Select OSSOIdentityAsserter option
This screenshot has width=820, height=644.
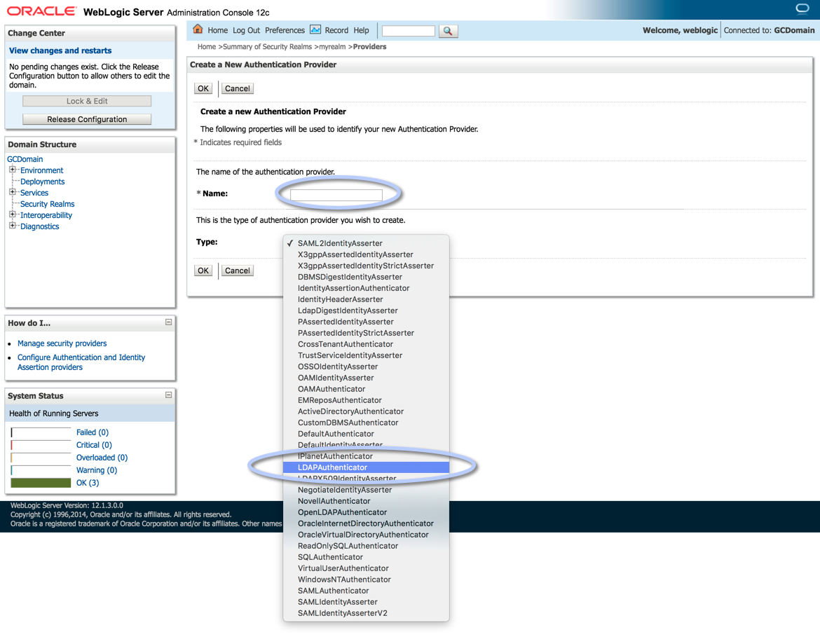click(366, 366)
